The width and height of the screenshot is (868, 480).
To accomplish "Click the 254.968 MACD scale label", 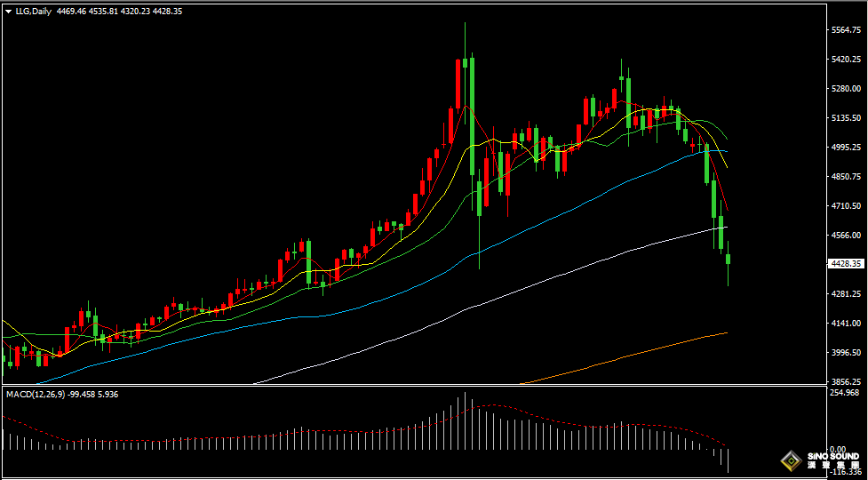I will click(844, 393).
